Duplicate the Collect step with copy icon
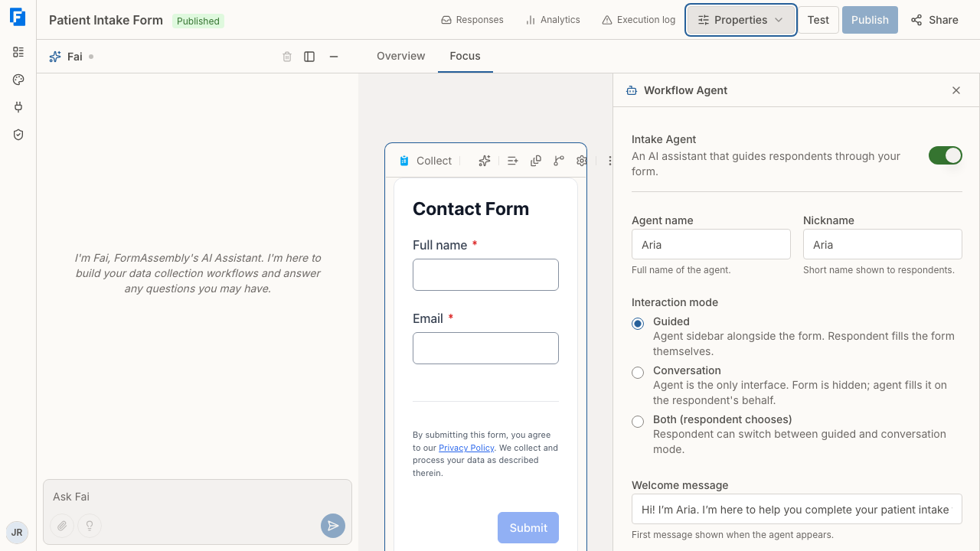 536,161
